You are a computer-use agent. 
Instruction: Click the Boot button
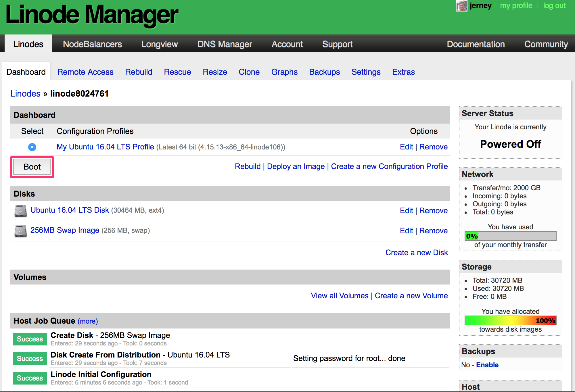click(32, 167)
